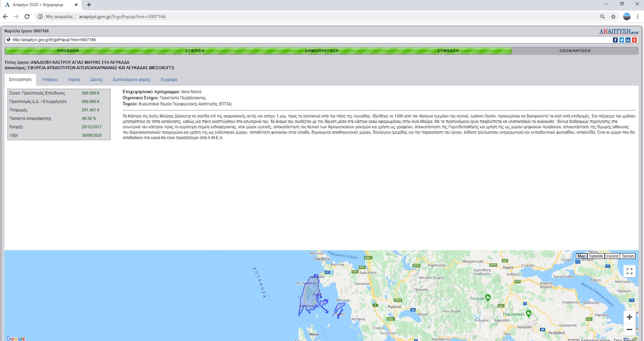
Task: Click the ΔΗΜΟΠΡΑΤΗΣΗ progress stage
Action: 321,51
